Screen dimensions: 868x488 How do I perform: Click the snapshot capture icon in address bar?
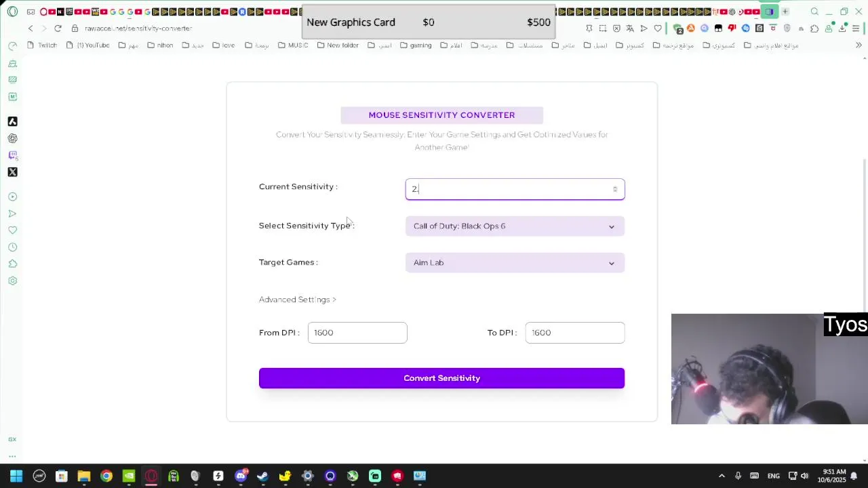point(602,28)
